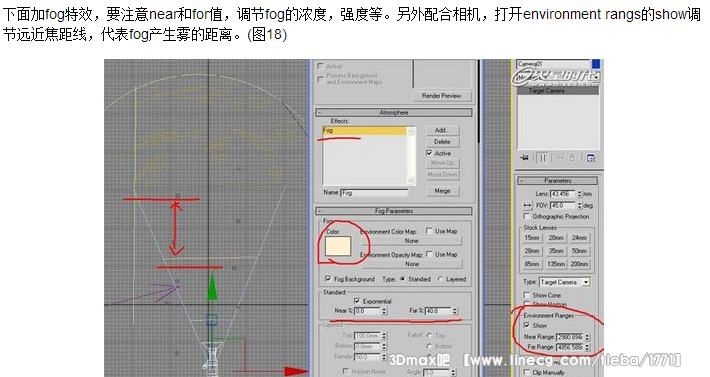The width and height of the screenshot is (710, 377).
Task: Select the 200mm stock lens
Action: (x=579, y=264)
